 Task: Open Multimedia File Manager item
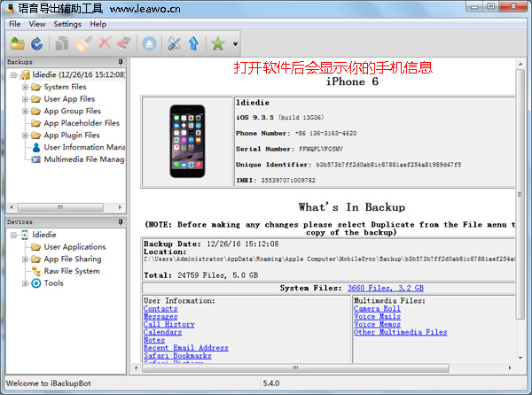click(84, 159)
